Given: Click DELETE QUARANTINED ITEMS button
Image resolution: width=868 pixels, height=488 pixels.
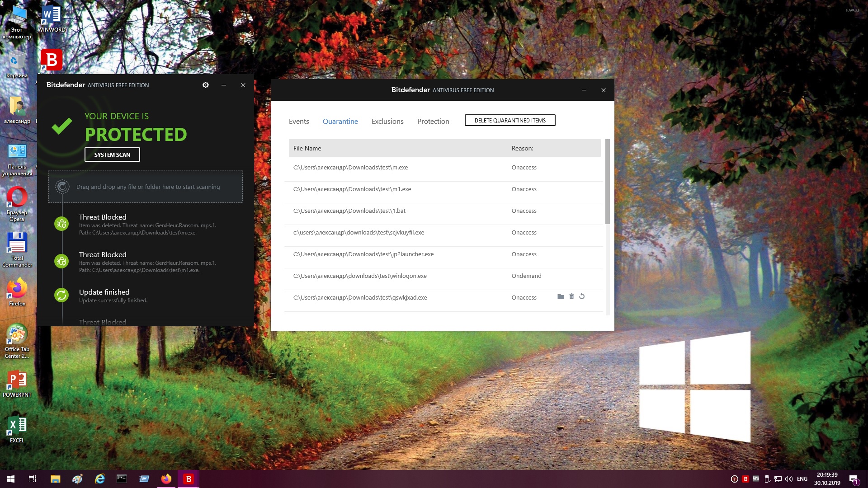Looking at the screenshot, I should tap(510, 120).
